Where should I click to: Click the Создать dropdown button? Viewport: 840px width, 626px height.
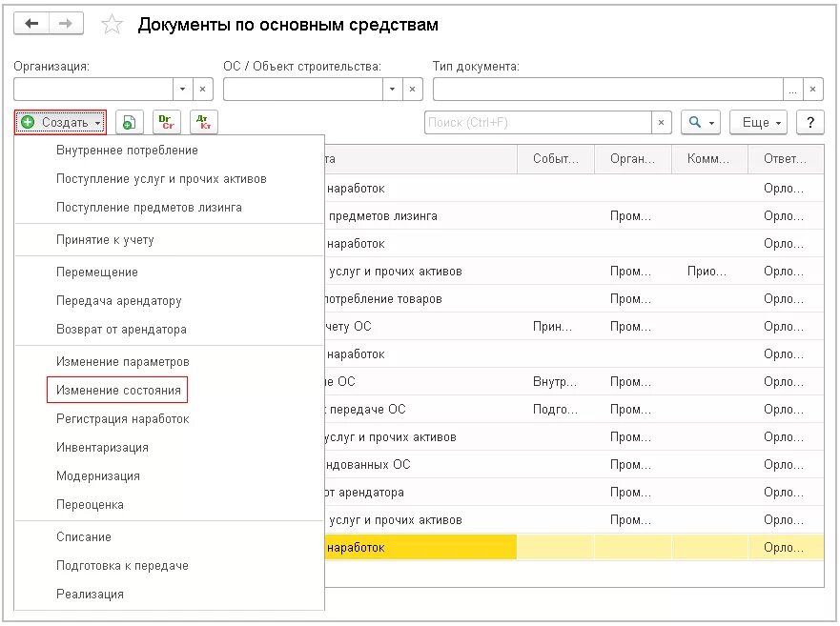click(x=60, y=122)
